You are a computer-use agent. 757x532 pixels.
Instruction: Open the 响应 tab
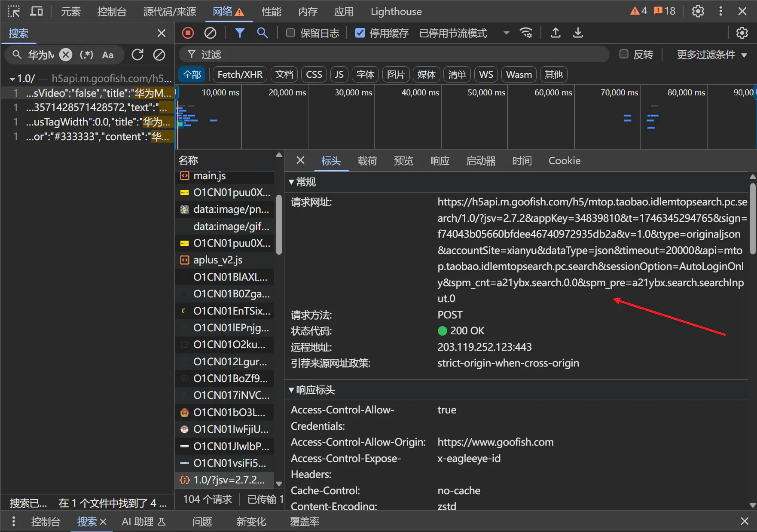(x=440, y=161)
